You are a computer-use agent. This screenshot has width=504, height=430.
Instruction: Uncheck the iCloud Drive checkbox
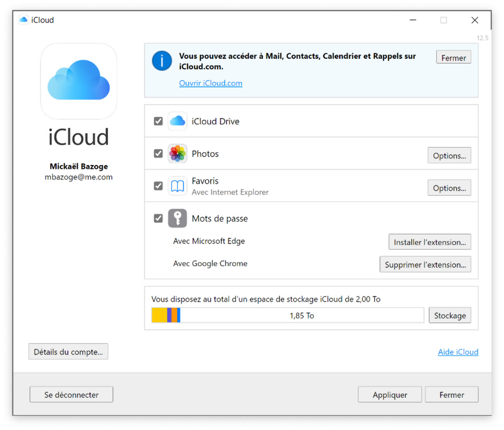(x=158, y=121)
